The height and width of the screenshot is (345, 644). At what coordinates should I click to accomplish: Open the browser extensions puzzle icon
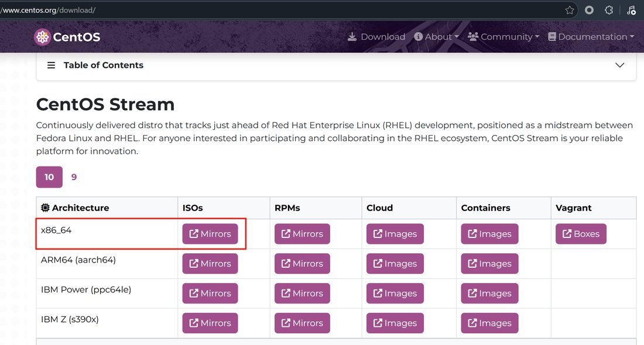point(609,11)
